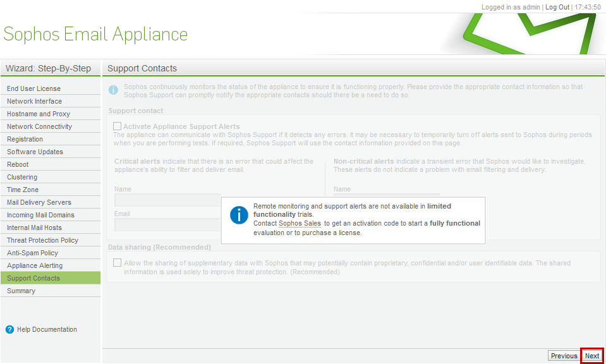Open Network Connectivity step
The height and width of the screenshot is (364, 606).
[51, 126]
